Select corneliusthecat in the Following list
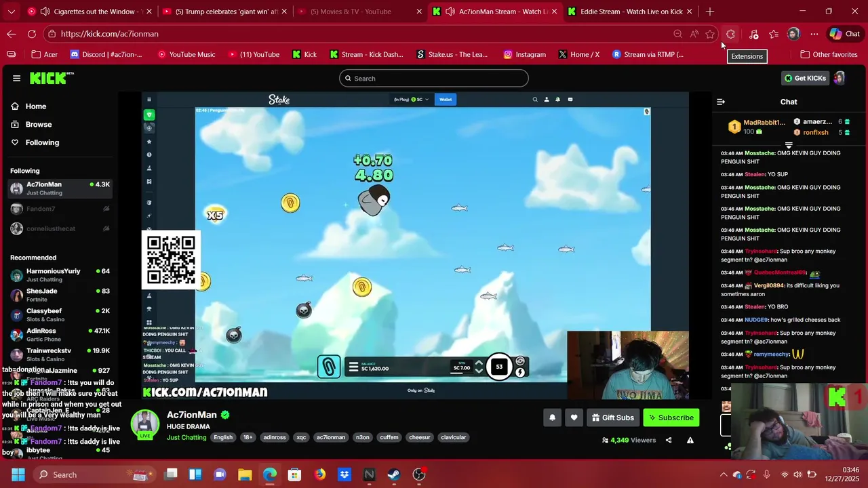 (x=60, y=228)
